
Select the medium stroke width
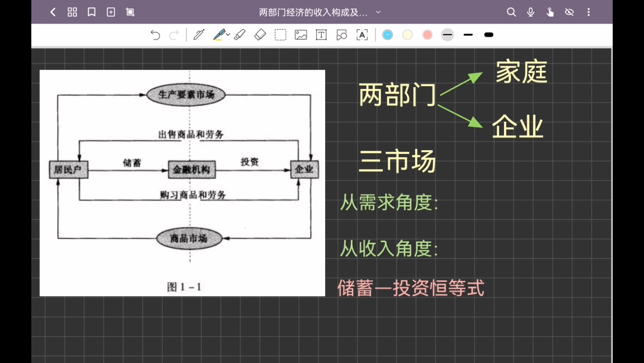[x=468, y=35]
